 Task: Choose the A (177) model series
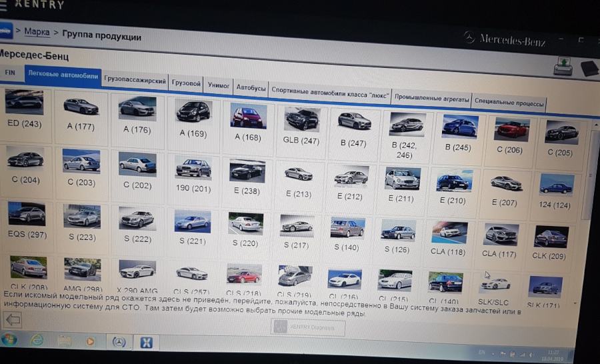pyautogui.click(x=81, y=113)
